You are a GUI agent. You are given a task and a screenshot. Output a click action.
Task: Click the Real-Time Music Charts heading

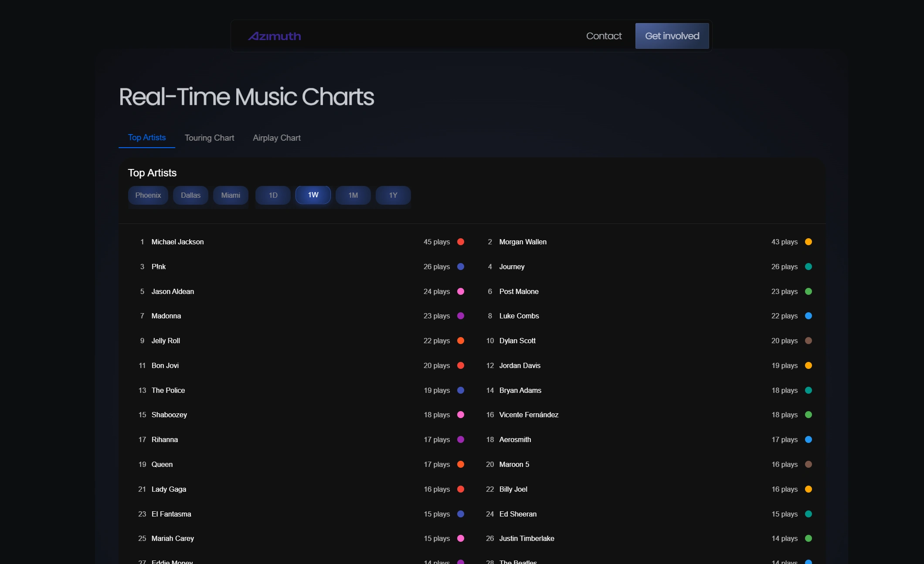point(247,96)
